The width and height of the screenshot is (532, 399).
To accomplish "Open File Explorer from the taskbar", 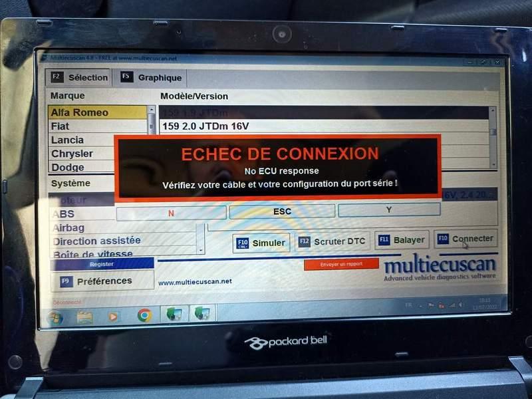I will pos(84,317).
